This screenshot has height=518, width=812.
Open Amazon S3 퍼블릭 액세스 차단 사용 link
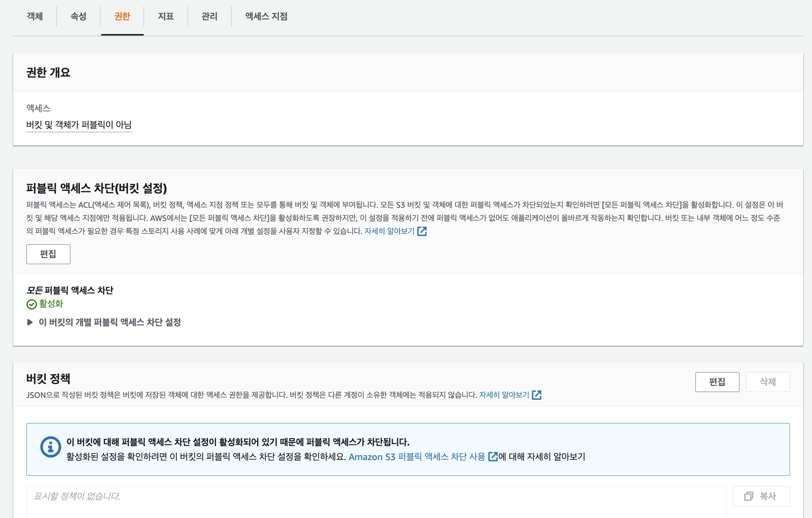417,457
